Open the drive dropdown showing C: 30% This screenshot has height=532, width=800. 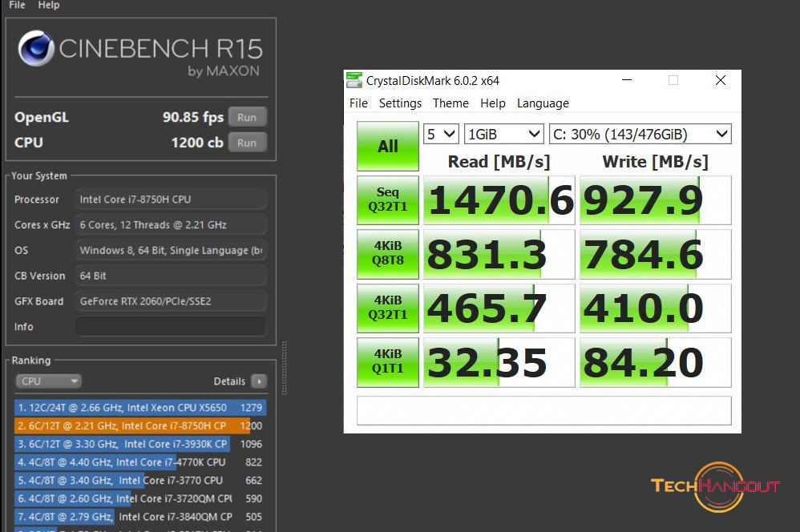(x=640, y=134)
